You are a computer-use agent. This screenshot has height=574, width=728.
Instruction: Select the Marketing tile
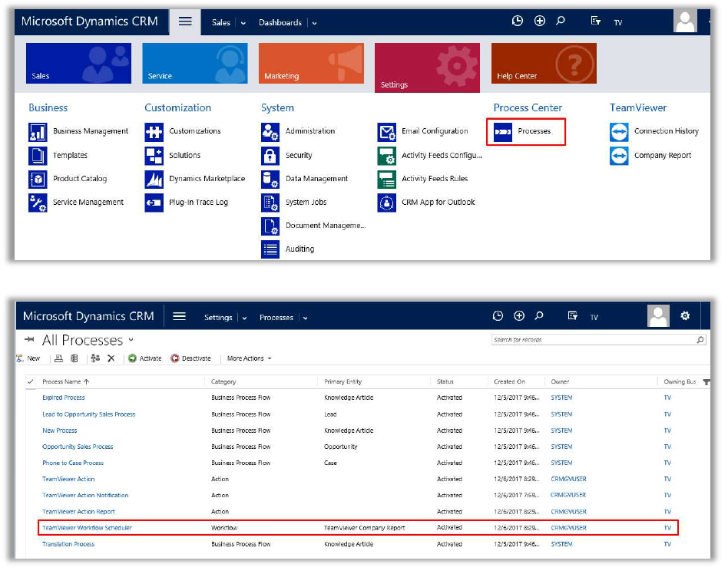[x=311, y=63]
